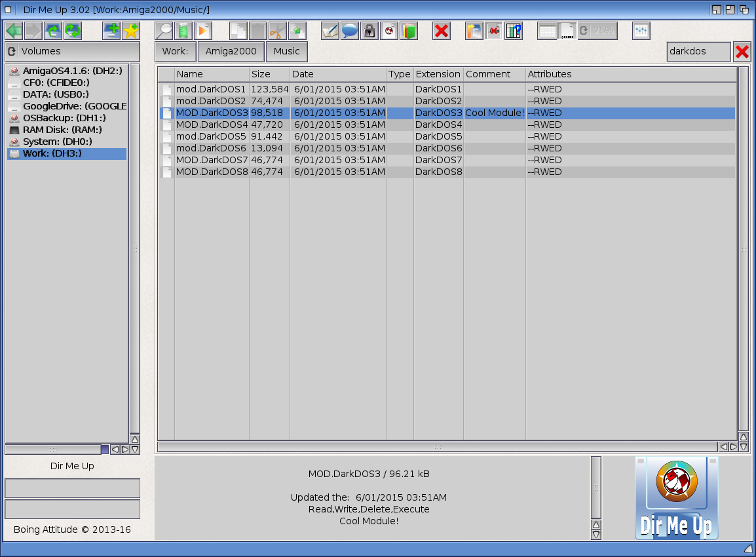Screen dimensions: 756x557
Task: Select CF0: (CFIDE0:) volume
Action: tap(67, 83)
